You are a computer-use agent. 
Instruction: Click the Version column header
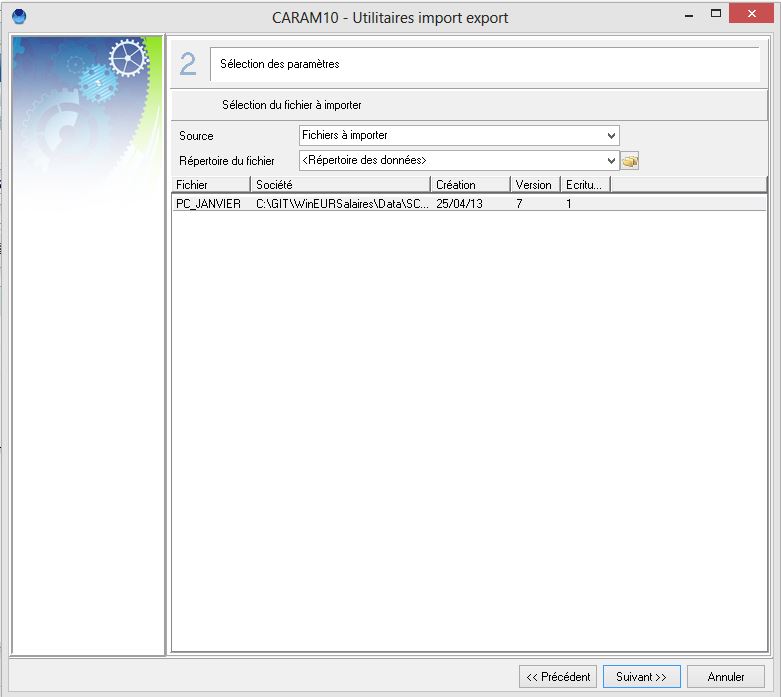click(536, 184)
